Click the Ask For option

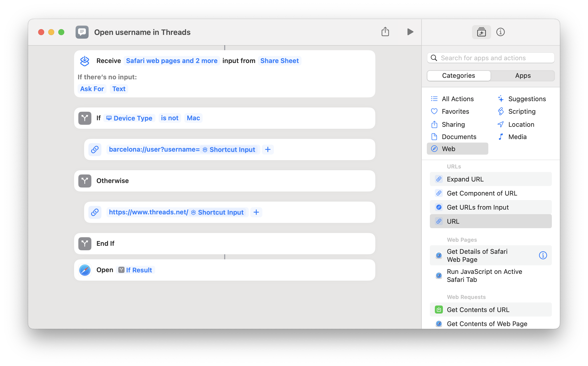coord(92,89)
